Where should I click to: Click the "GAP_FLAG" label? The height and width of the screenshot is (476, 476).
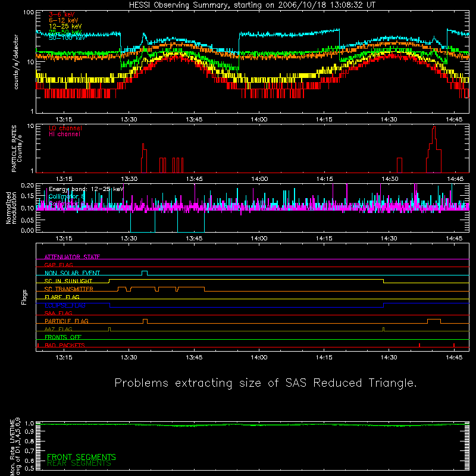(x=58, y=265)
